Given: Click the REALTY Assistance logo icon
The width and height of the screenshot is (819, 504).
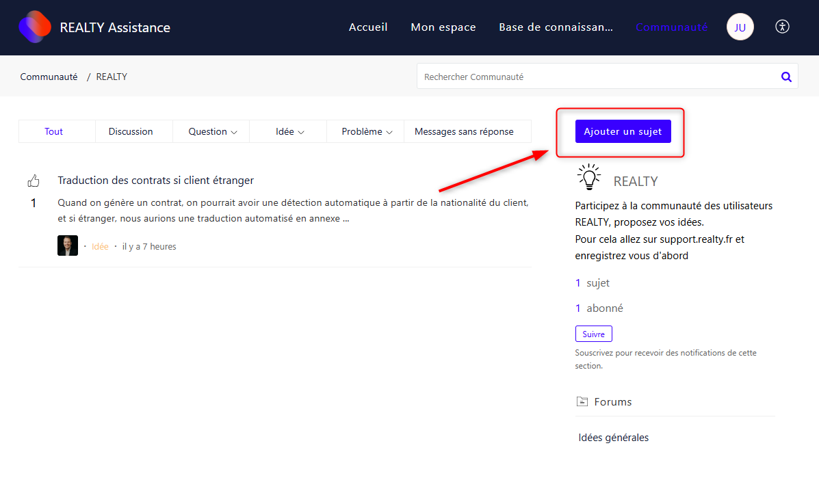Looking at the screenshot, I should [35, 27].
